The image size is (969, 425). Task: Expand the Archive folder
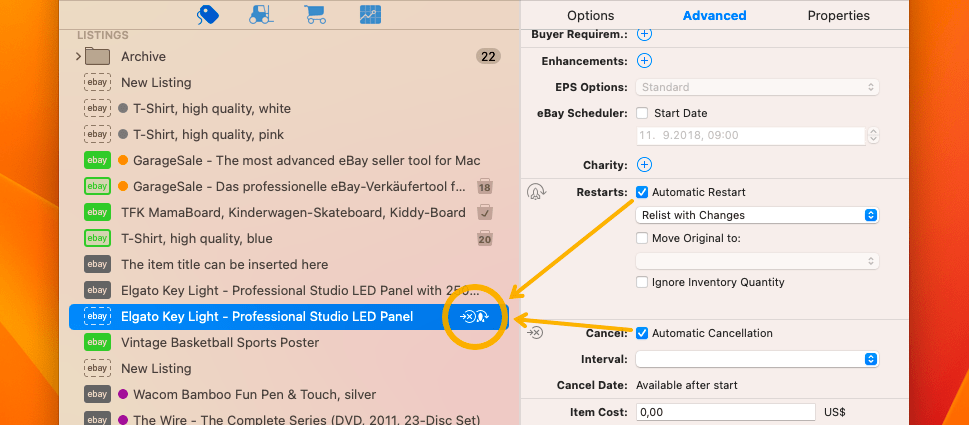(x=78, y=56)
